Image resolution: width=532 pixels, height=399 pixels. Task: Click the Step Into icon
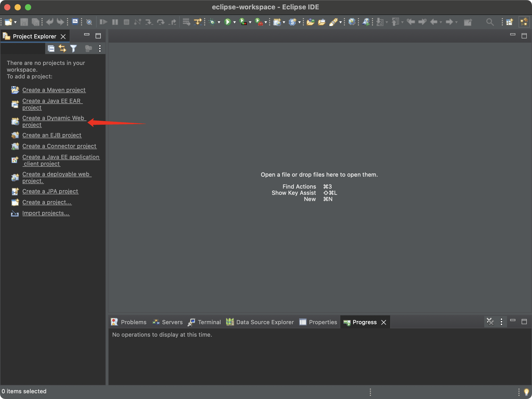pos(149,22)
